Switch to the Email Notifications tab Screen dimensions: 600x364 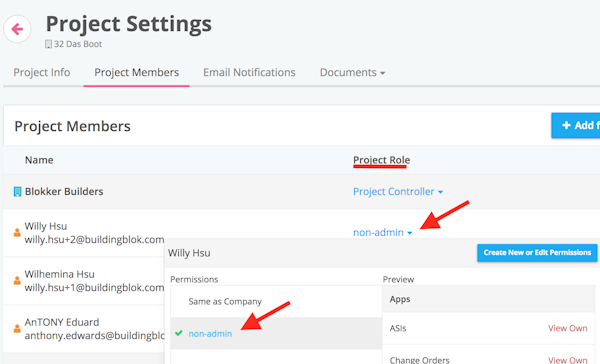pos(249,72)
